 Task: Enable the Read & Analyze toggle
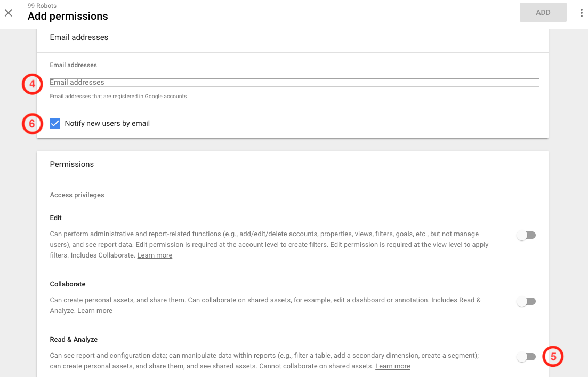pyautogui.click(x=526, y=357)
